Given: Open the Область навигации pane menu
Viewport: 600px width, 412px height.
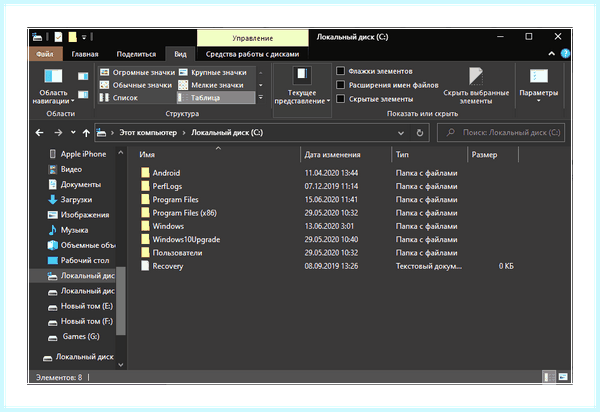Looking at the screenshot, I should (x=53, y=86).
